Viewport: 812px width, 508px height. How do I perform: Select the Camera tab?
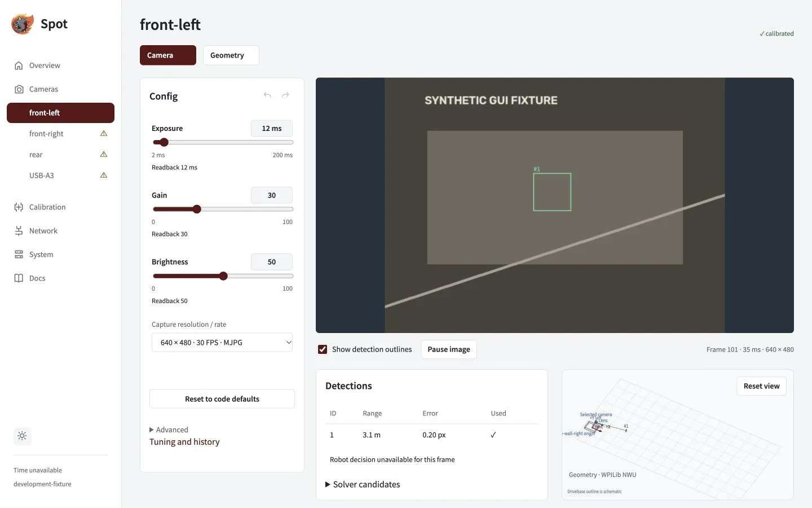pyautogui.click(x=168, y=55)
